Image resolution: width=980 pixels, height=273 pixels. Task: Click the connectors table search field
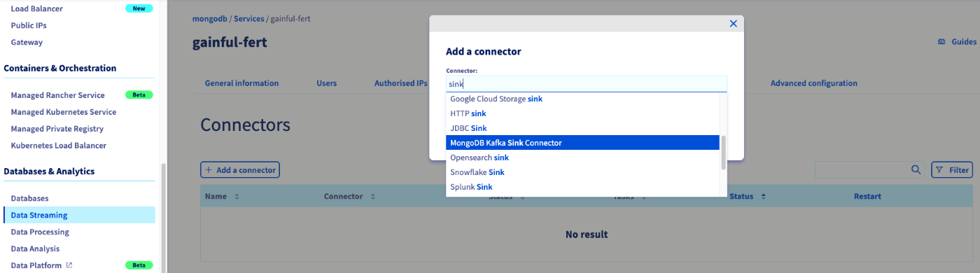pyautogui.click(x=862, y=169)
